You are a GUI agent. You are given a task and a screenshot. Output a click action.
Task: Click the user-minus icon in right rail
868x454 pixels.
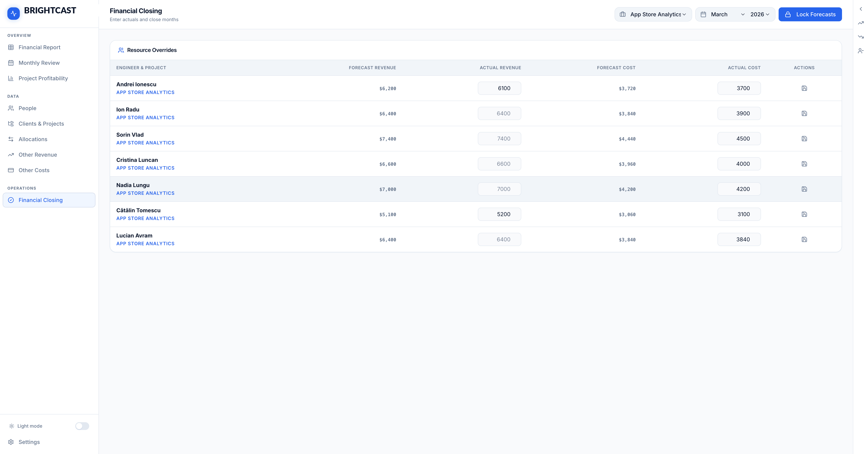861,51
